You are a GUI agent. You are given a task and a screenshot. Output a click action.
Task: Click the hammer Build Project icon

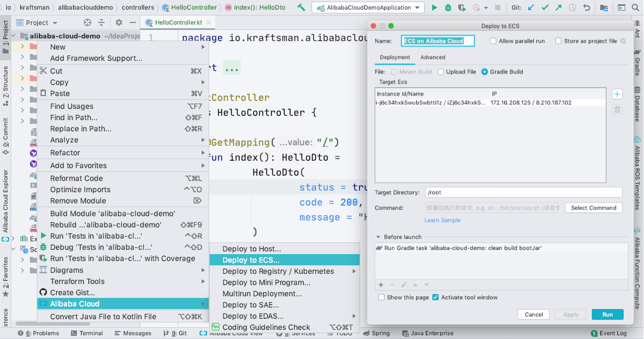[x=301, y=7]
